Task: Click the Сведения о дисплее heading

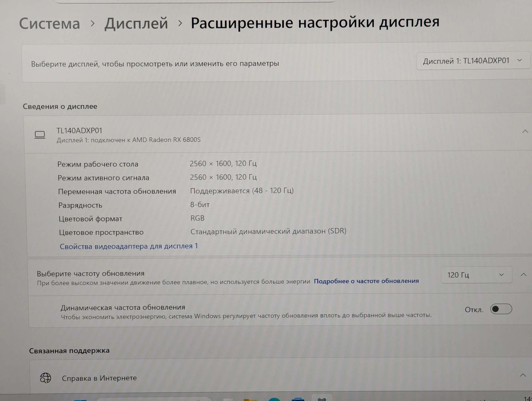Action: [x=60, y=106]
